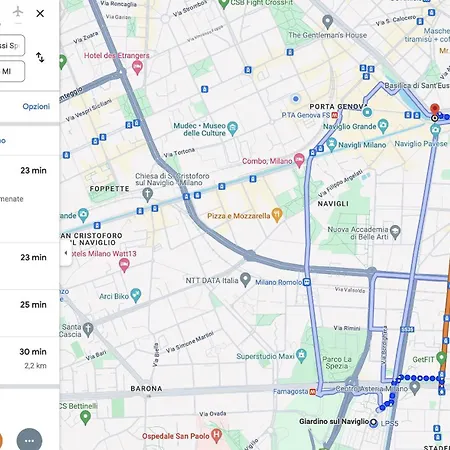Click the Famagosta metro station marker
The image size is (450, 450).
[312, 392]
